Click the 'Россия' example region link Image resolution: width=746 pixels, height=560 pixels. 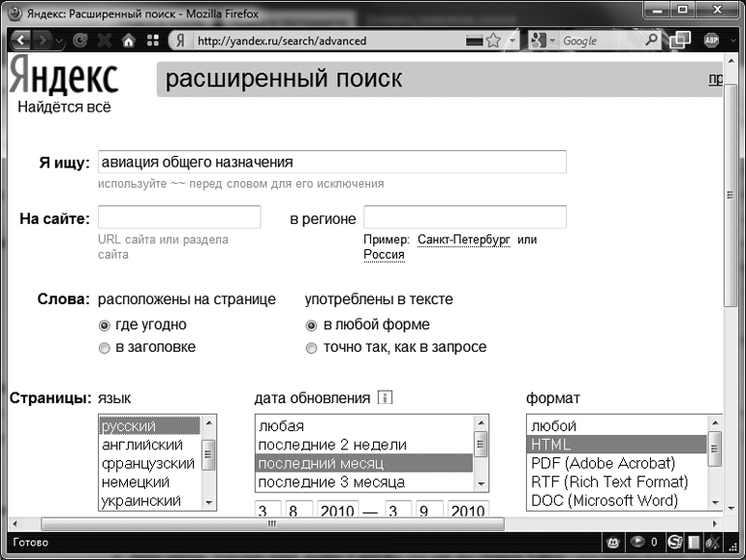pos(384,255)
